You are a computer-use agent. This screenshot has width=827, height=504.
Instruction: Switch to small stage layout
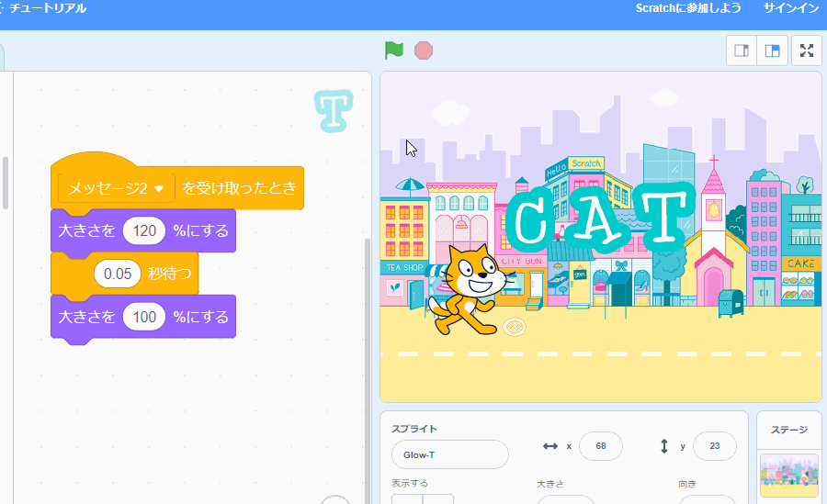tap(742, 50)
